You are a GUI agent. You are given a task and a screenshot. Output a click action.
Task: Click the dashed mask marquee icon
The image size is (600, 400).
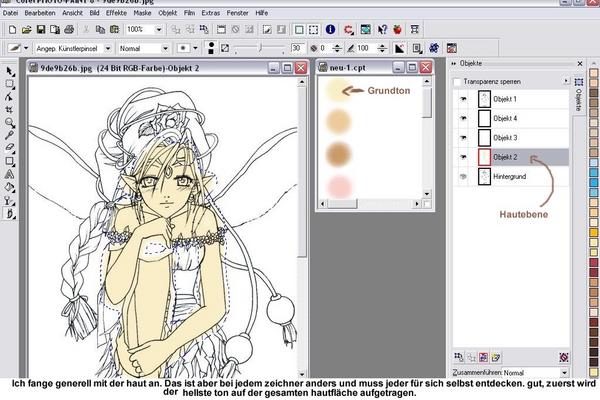314,29
